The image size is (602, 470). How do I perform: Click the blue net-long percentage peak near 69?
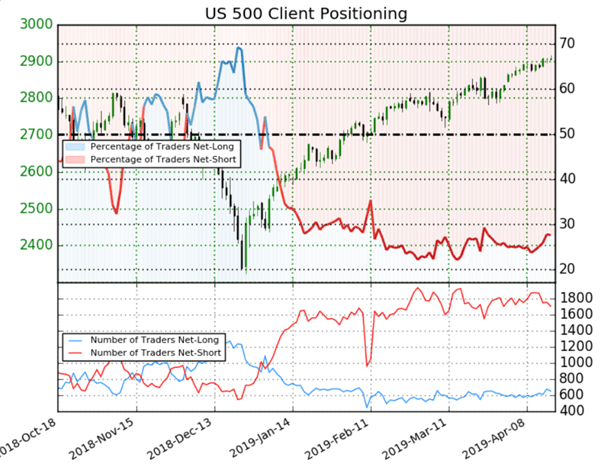point(238,48)
